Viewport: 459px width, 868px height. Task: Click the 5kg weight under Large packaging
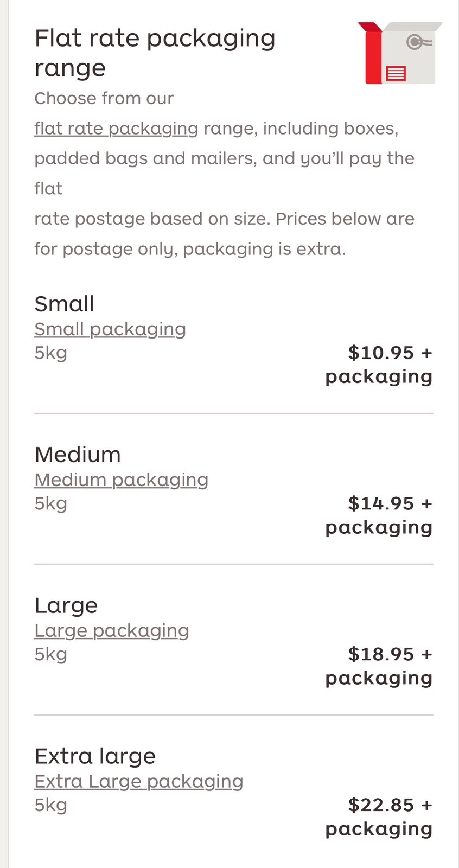click(x=50, y=655)
